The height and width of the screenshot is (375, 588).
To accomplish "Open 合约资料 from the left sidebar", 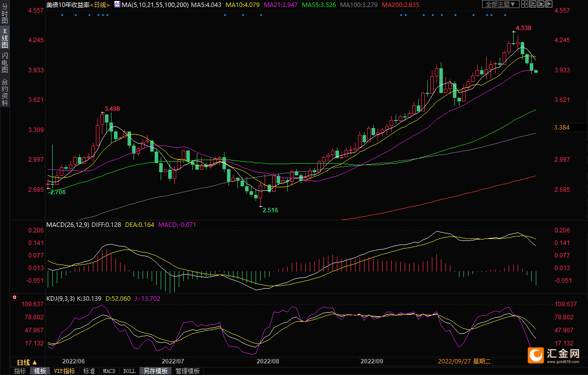I will 5,92.
